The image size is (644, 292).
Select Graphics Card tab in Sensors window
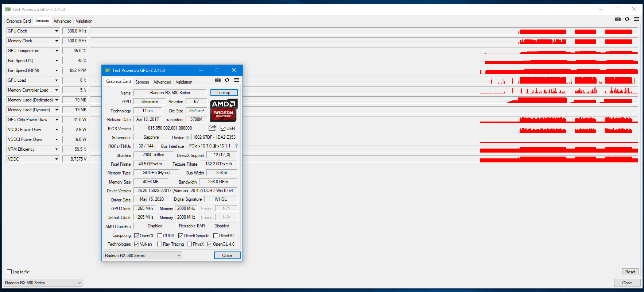19,21
